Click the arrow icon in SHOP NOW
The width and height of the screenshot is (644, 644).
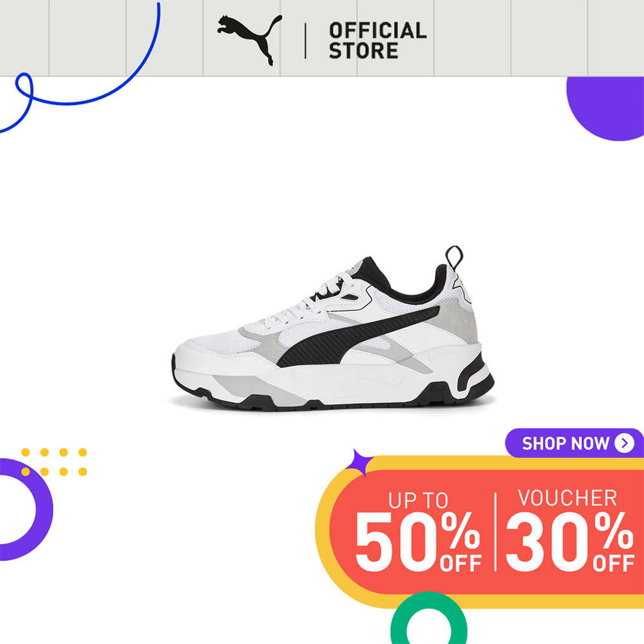pos(624,443)
